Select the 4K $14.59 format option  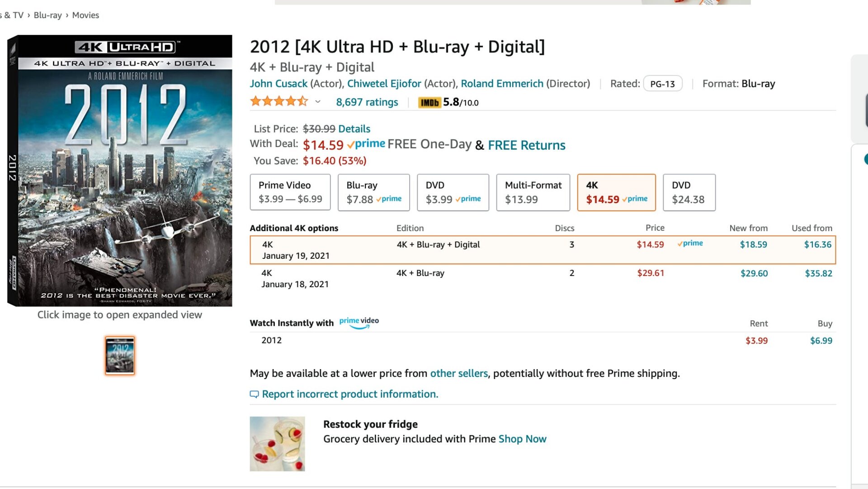[616, 192]
